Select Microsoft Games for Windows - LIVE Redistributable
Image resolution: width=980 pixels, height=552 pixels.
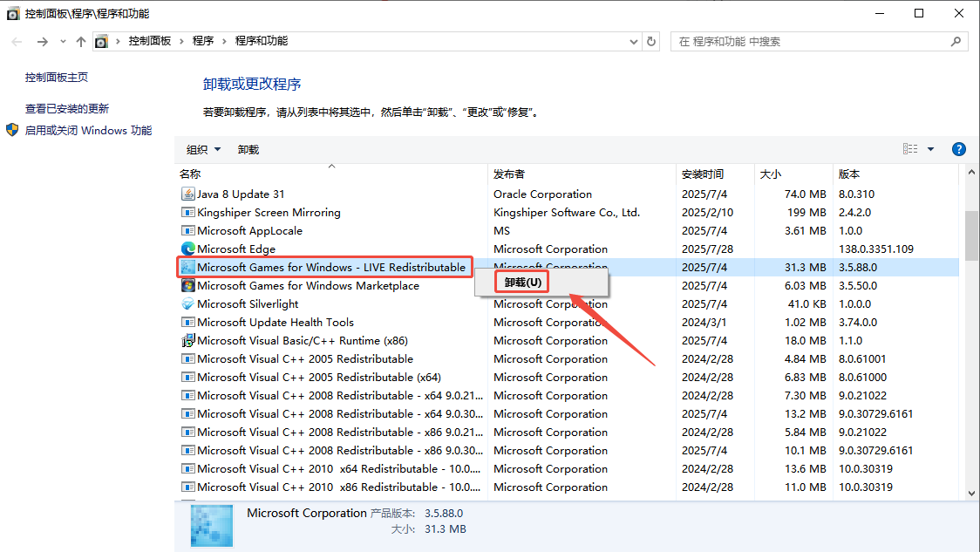point(331,268)
